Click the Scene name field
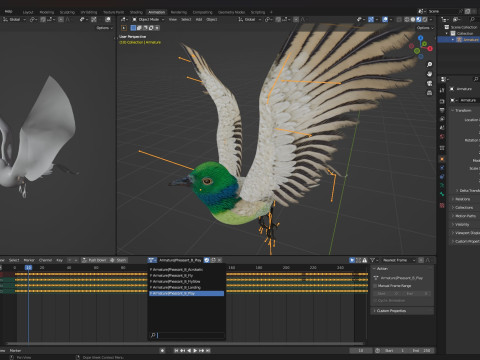This screenshot has height=360, width=480. (443, 11)
